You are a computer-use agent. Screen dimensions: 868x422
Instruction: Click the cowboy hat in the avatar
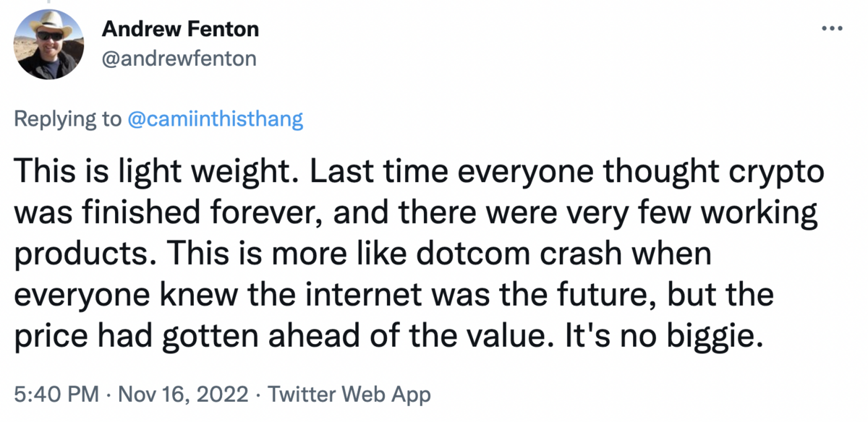point(49,27)
